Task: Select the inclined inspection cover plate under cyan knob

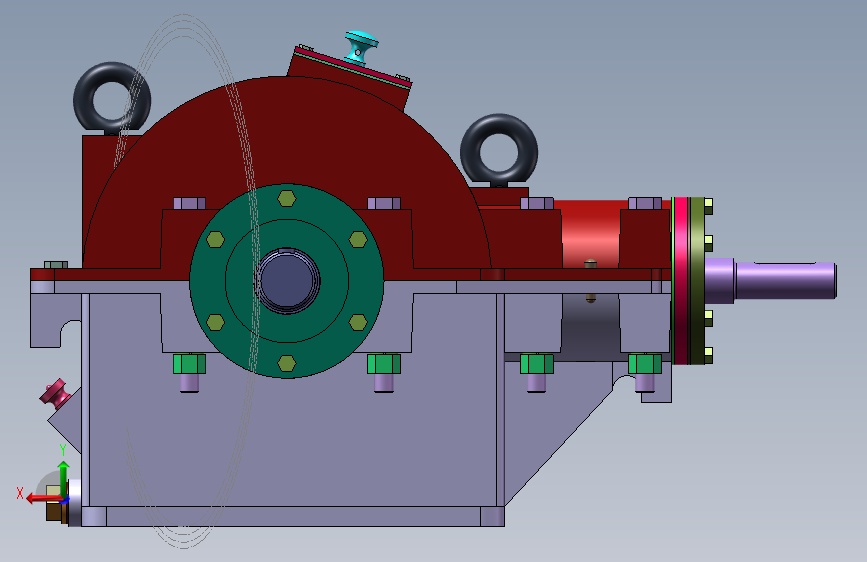Action: click(352, 69)
